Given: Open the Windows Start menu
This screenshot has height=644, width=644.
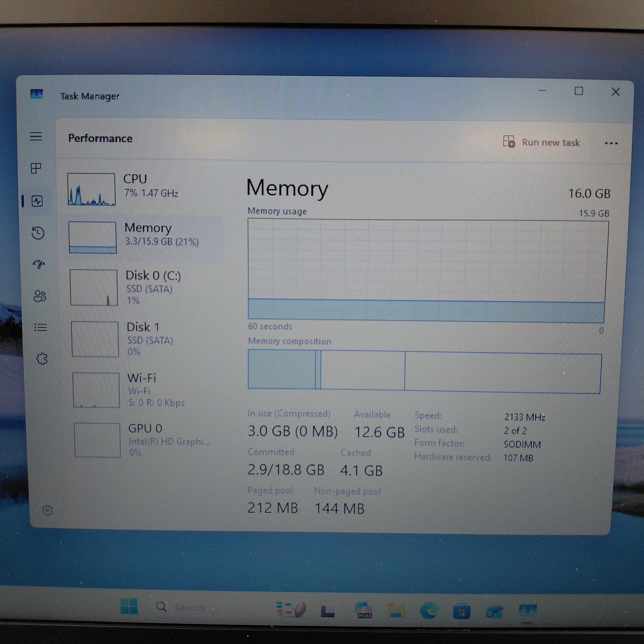Looking at the screenshot, I should 129,606.
